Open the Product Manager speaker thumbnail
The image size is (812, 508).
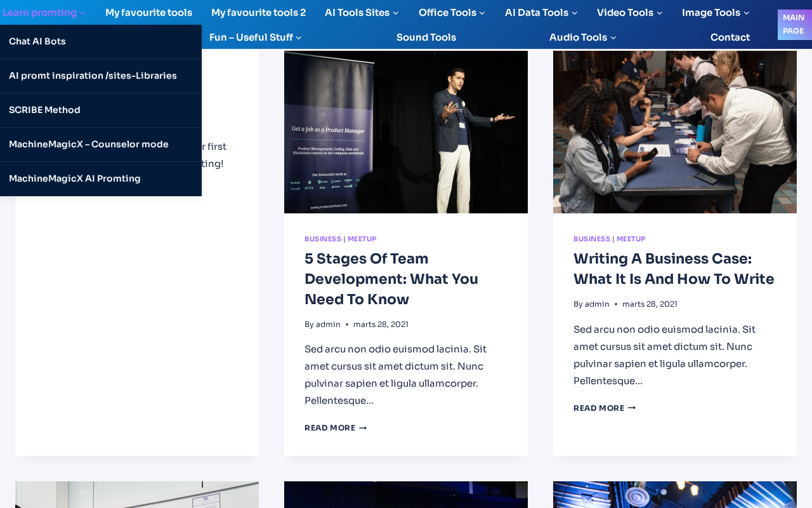406,132
